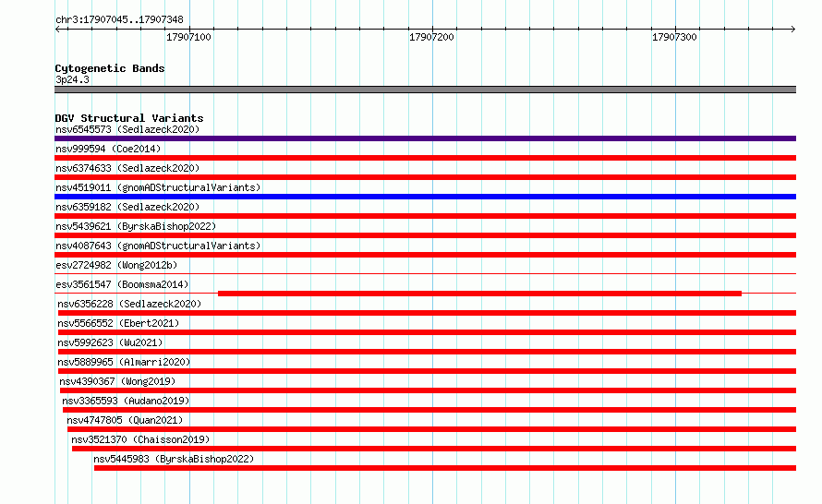This screenshot has width=822, height=504.
Task: Click the Cytogenetic Bands track title
Action: click(110, 68)
